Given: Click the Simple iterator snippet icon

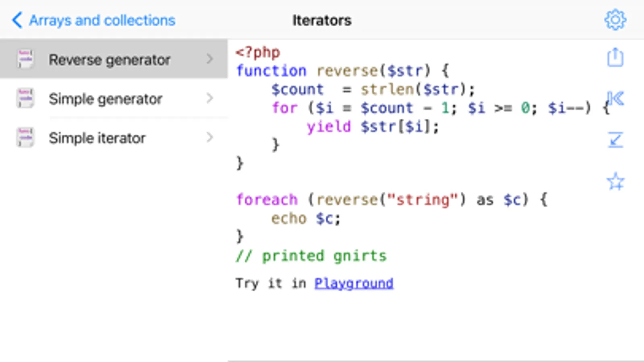Looking at the screenshot, I should [25, 138].
